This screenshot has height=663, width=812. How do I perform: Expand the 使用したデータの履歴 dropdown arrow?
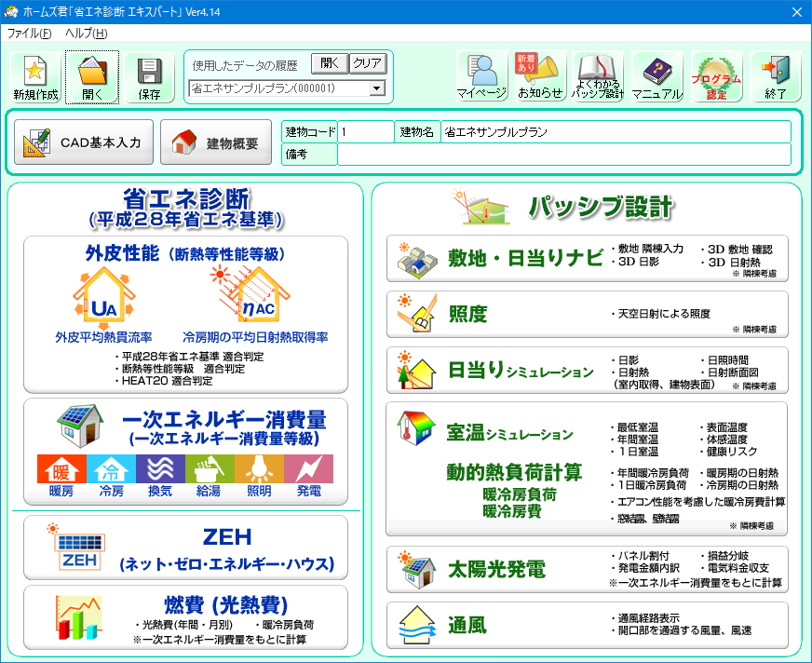click(377, 88)
